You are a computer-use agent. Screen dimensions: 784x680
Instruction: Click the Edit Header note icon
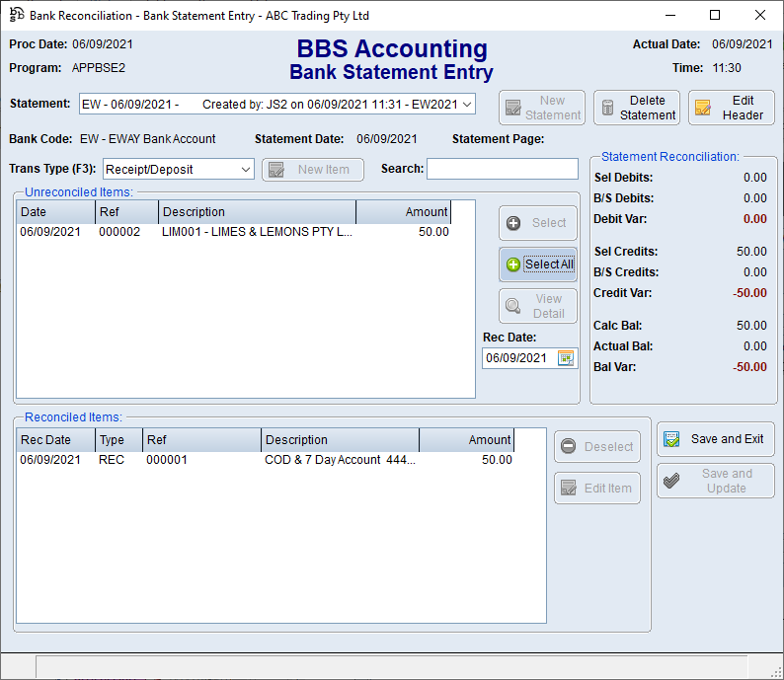click(703, 109)
